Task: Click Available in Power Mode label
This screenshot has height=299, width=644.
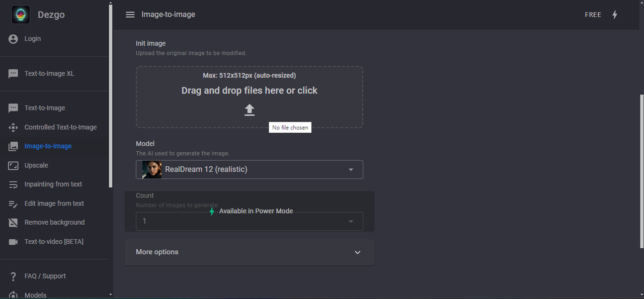Action: click(256, 211)
